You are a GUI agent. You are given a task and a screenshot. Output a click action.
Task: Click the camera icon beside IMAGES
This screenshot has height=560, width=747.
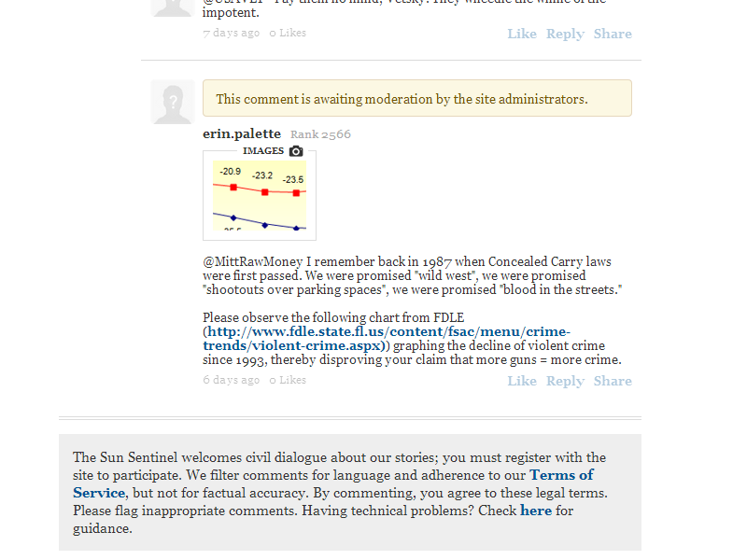[x=296, y=151]
